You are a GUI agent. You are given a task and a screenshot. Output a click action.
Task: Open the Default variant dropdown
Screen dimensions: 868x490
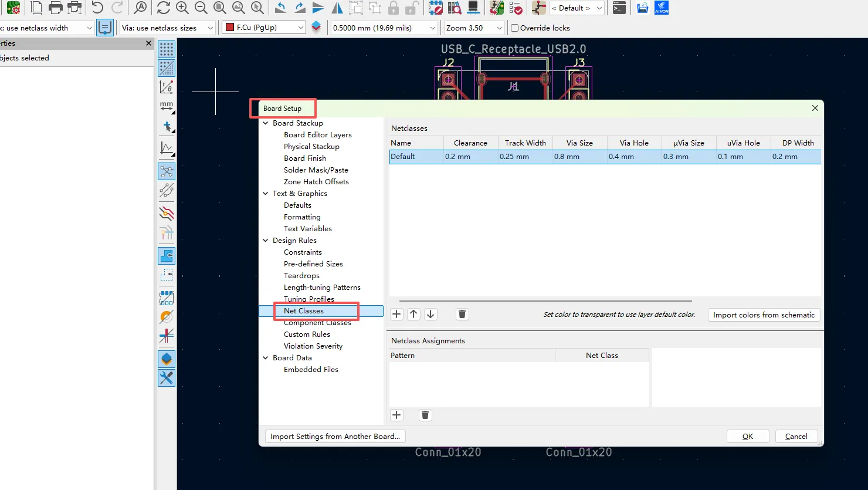tap(577, 8)
